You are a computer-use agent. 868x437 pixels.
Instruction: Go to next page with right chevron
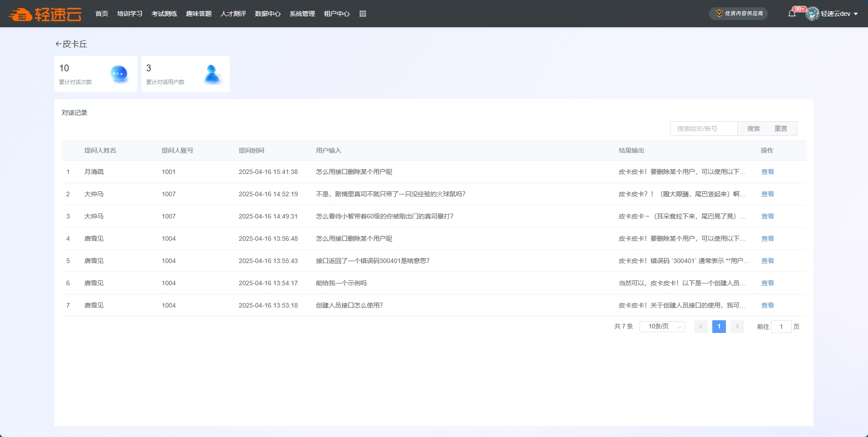(x=737, y=327)
